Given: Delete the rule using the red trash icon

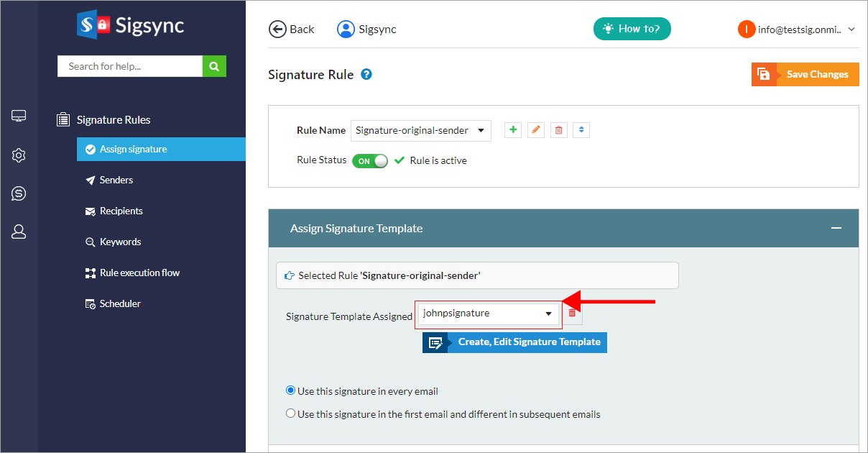Looking at the screenshot, I should point(559,130).
